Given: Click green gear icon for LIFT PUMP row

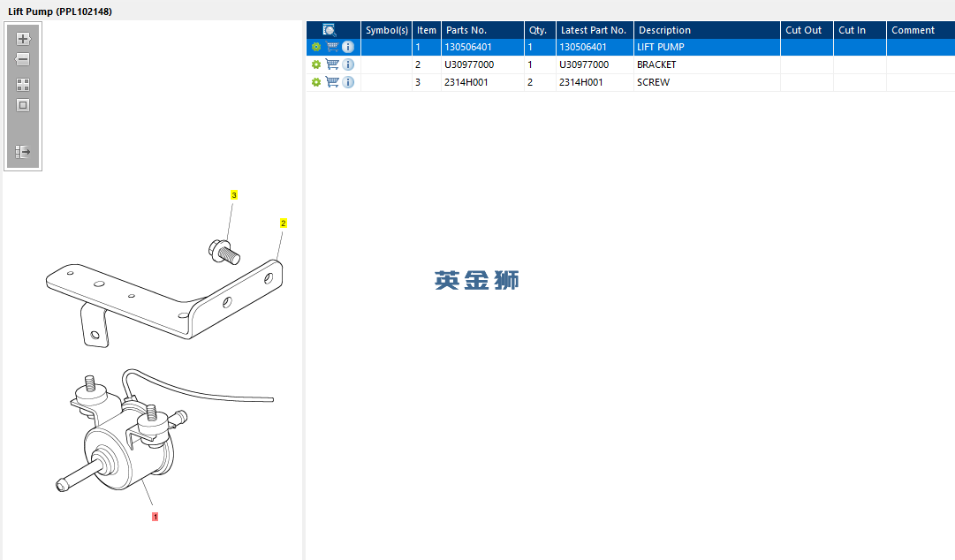Looking at the screenshot, I should click(x=316, y=47).
